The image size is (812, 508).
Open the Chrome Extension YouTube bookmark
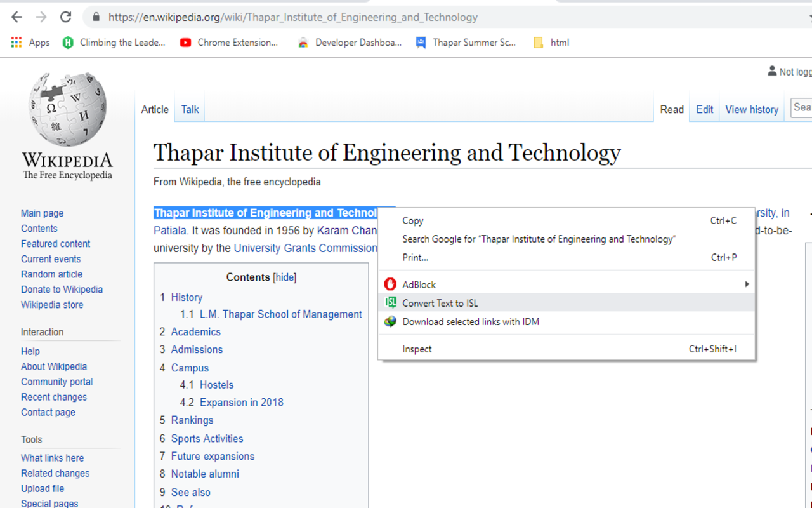(x=230, y=43)
